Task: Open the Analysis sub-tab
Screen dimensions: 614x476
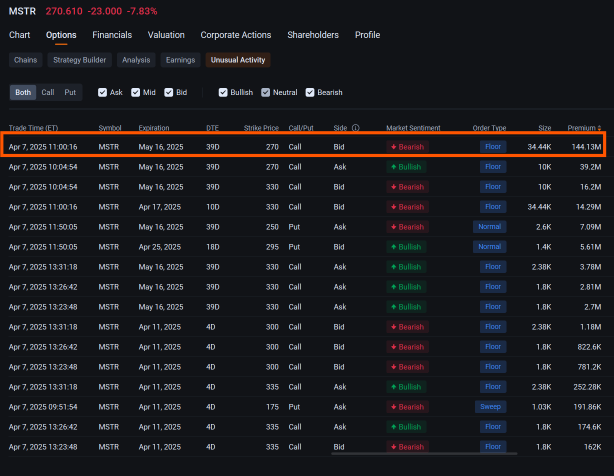Action: point(136,60)
